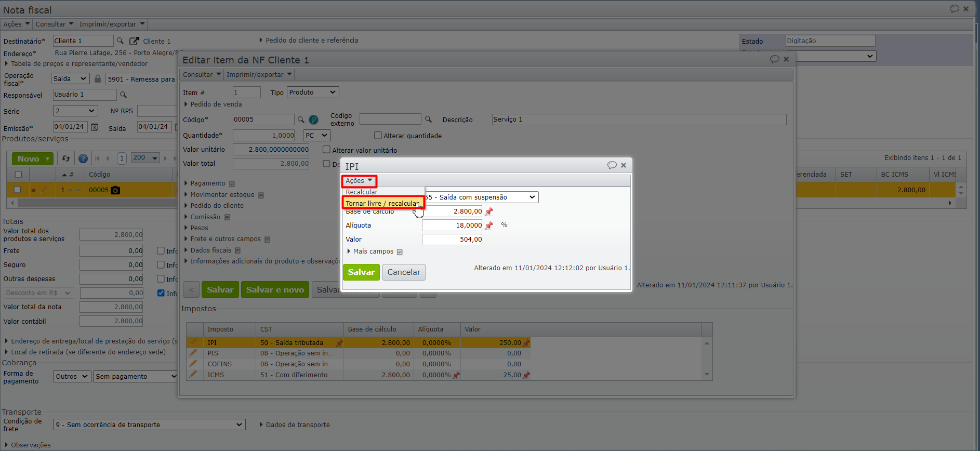Screen dimensions: 980x451
Task: Open the Operação fiscal dropdown showing Saída
Action: pyautogui.click(x=71, y=79)
